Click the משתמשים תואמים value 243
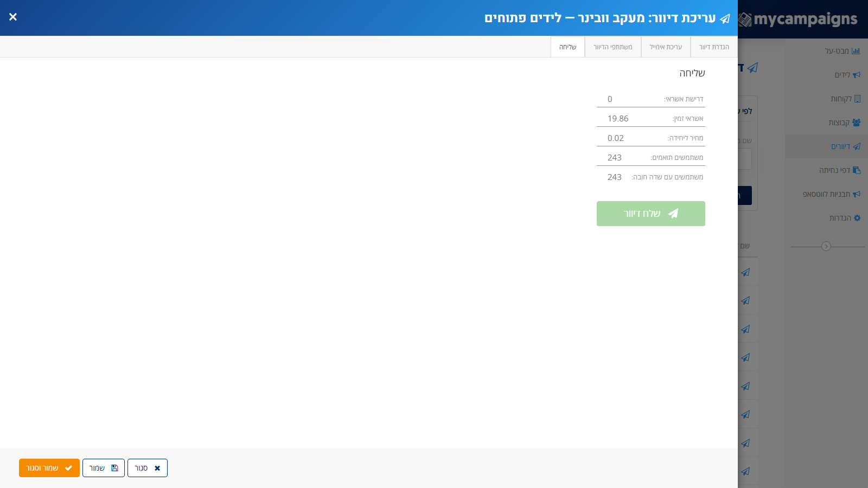The image size is (868, 488). point(615,158)
